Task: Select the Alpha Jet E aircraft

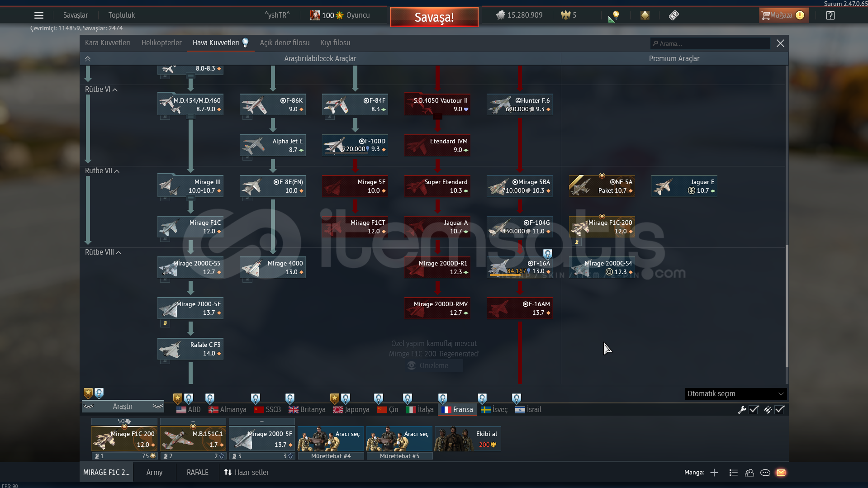Action: tap(273, 145)
